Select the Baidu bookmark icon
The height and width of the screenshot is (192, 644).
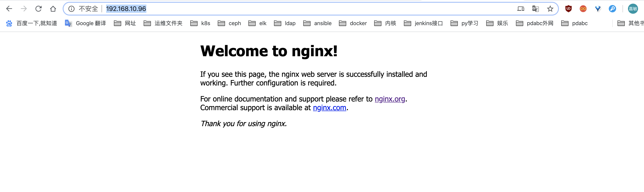pyautogui.click(x=9, y=23)
